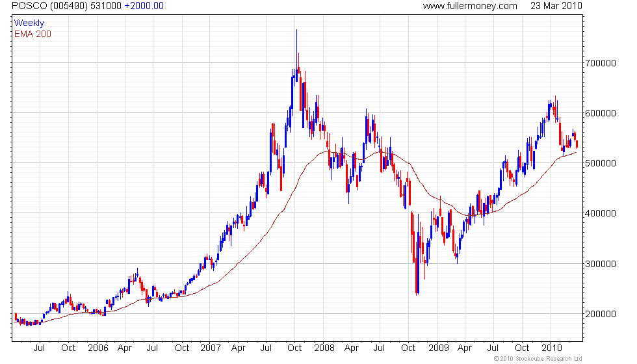This screenshot has height=364, width=637.
Task: Click the Oct label before 2006
Action: 68,348
